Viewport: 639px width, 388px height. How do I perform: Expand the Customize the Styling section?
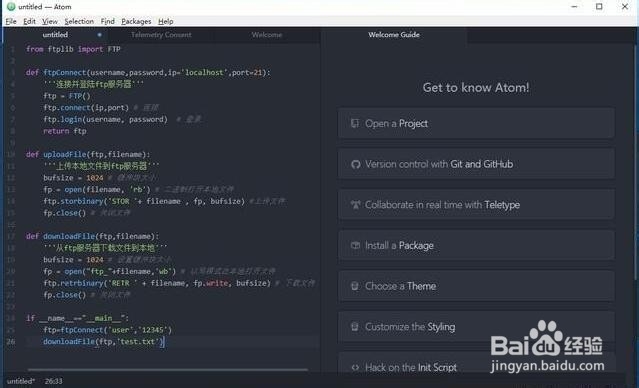point(476,327)
